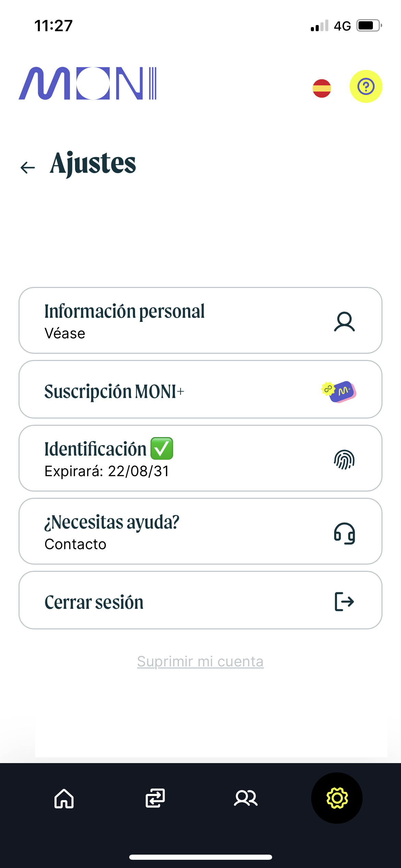Tap the MONI logo
Image resolution: width=401 pixels, height=868 pixels.
[88, 83]
